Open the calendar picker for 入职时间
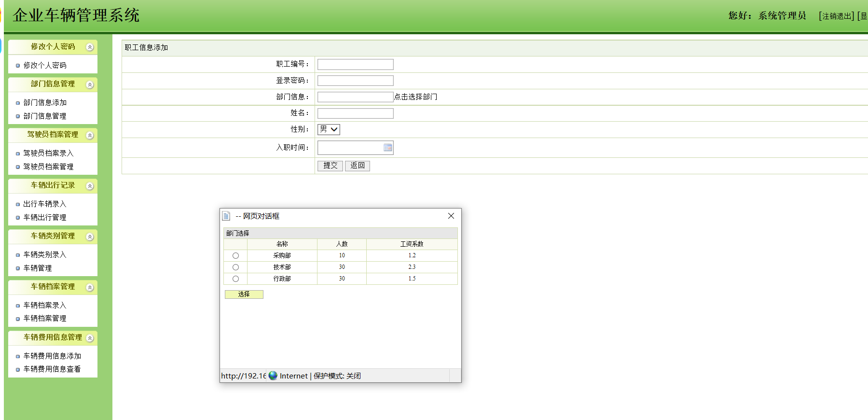This screenshot has width=868, height=420. [x=387, y=148]
